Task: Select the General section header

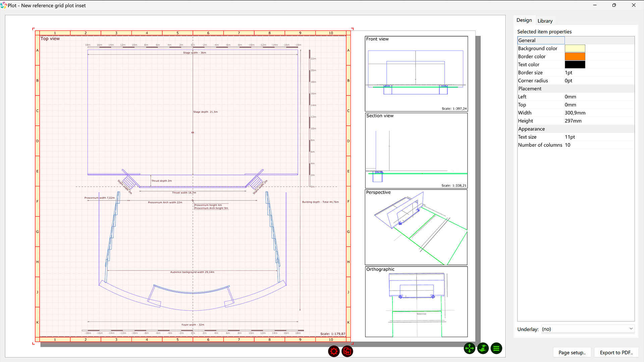Action: 576,40
